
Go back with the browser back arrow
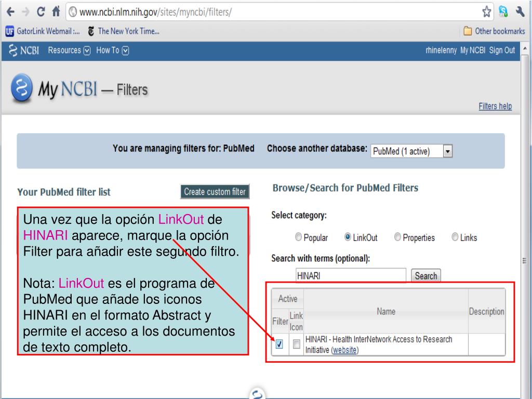(10, 12)
